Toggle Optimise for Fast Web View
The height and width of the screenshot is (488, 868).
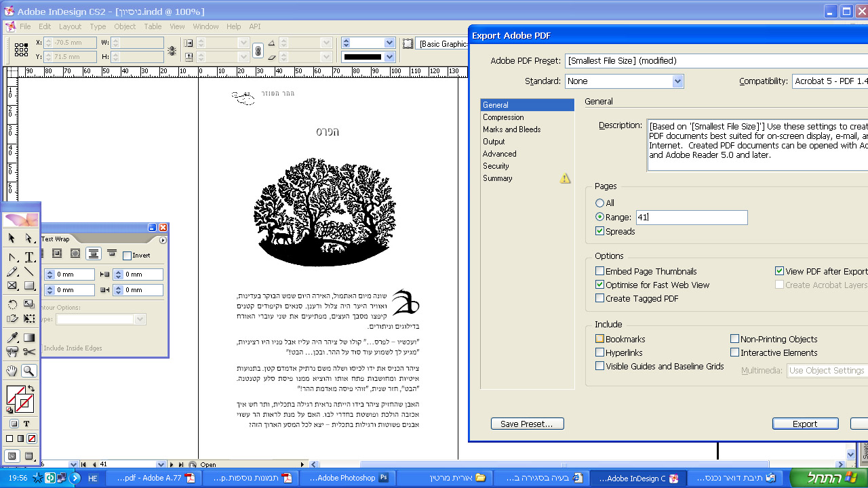pyautogui.click(x=599, y=285)
